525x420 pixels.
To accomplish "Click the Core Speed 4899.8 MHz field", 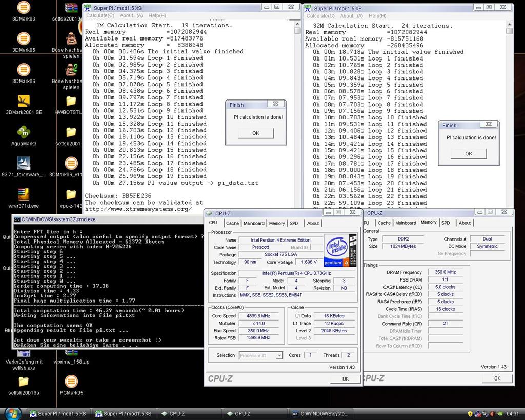I will (258, 316).
